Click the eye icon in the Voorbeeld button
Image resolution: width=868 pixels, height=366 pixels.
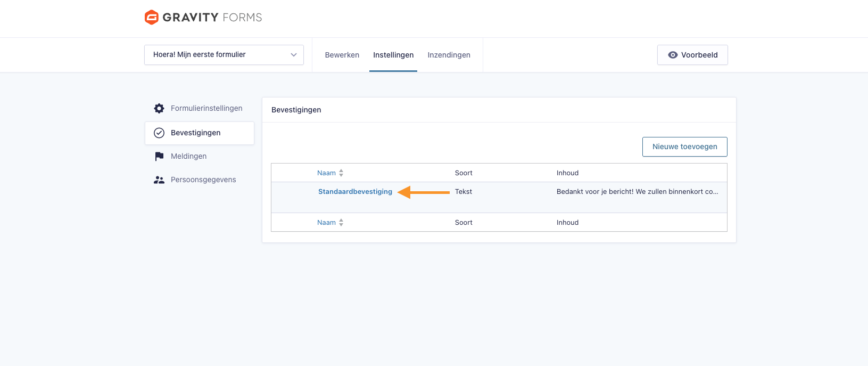tap(673, 55)
